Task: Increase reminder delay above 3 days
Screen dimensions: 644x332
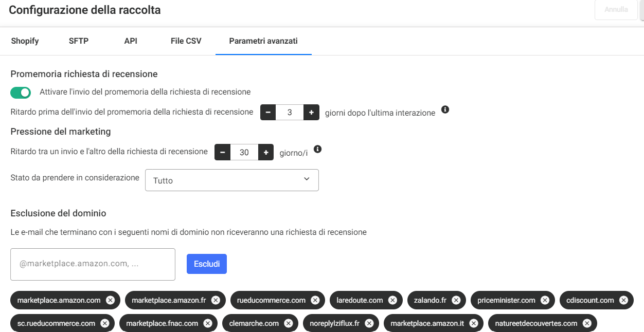Action: coord(311,112)
